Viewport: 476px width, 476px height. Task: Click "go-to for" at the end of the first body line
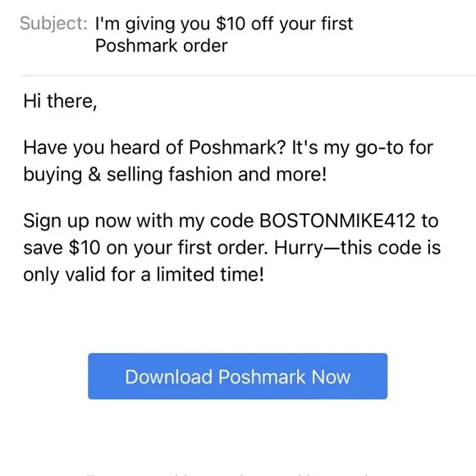[394, 149]
